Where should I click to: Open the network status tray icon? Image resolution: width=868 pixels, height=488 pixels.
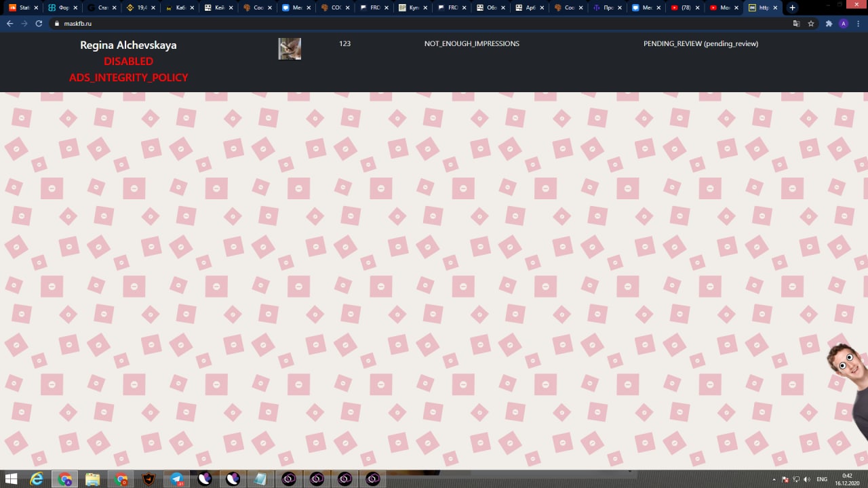pos(796,479)
